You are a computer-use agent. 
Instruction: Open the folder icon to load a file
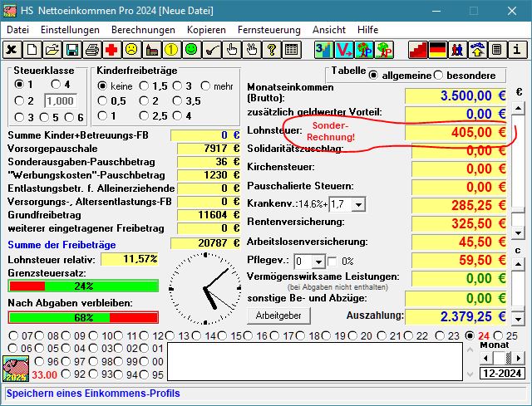52,50
